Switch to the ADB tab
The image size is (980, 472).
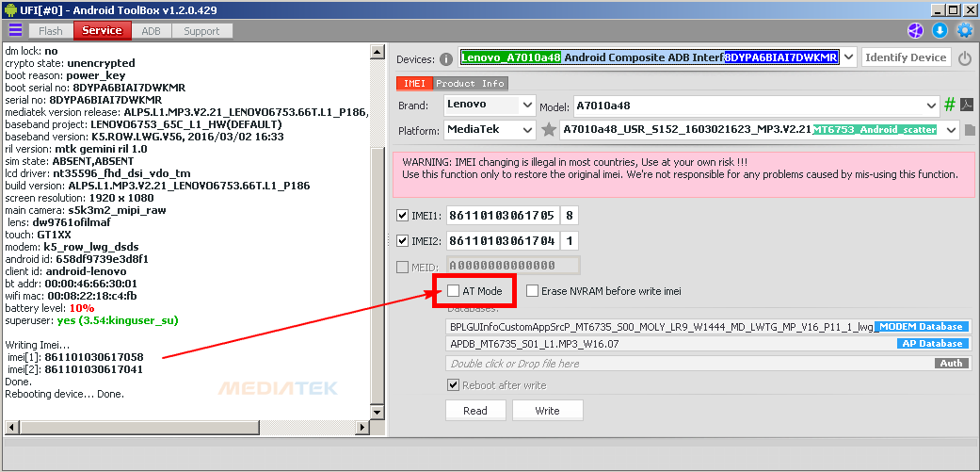point(151,31)
